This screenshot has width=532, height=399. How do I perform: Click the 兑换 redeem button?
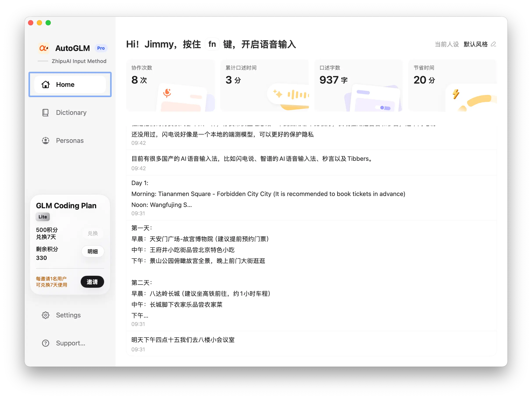coord(93,233)
